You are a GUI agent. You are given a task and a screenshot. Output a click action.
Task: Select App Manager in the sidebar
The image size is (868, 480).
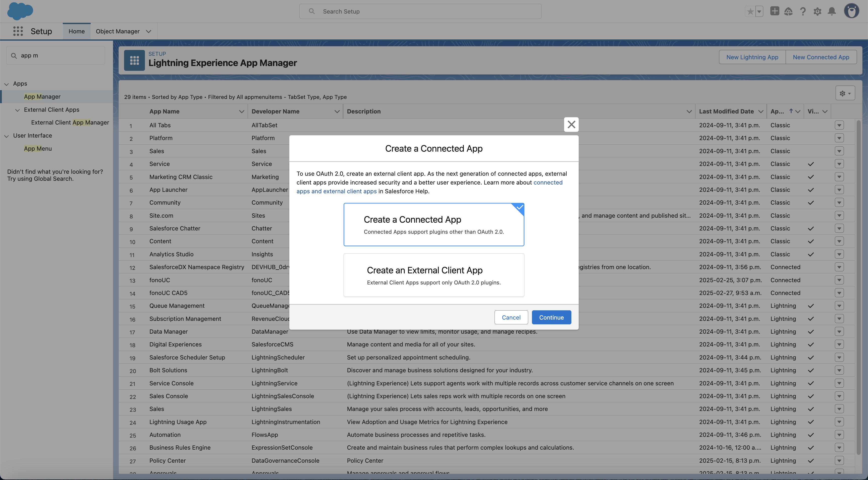[42, 97]
